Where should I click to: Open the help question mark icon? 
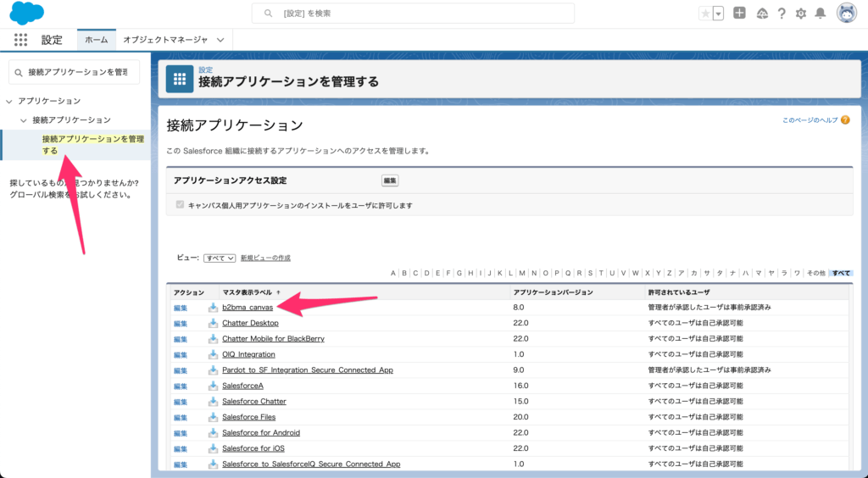click(781, 14)
